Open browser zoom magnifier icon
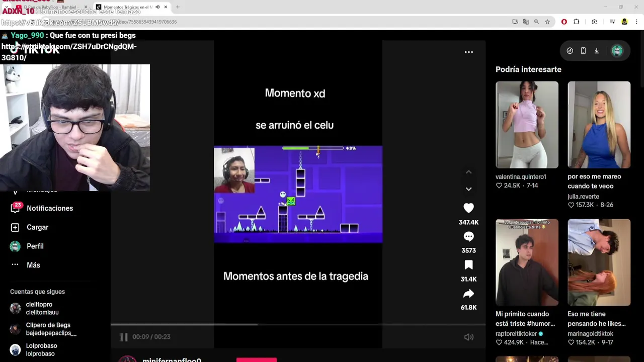 click(536, 22)
